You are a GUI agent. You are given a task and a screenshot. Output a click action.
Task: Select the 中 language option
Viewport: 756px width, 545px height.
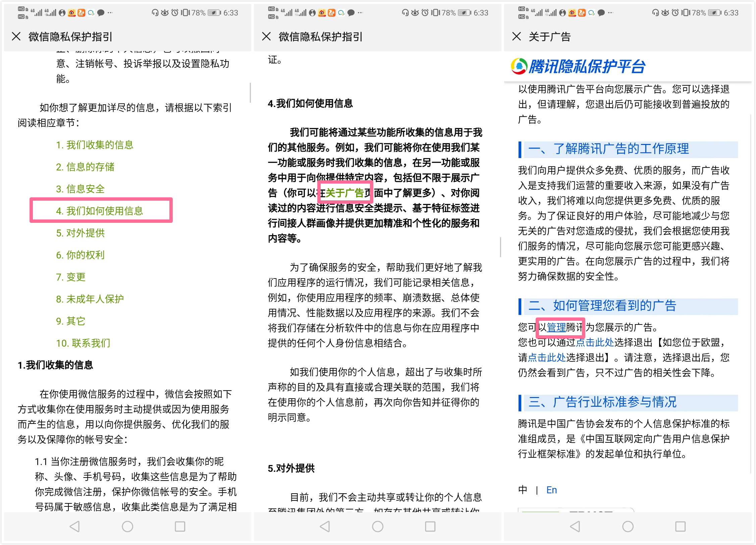click(x=522, y=490)
